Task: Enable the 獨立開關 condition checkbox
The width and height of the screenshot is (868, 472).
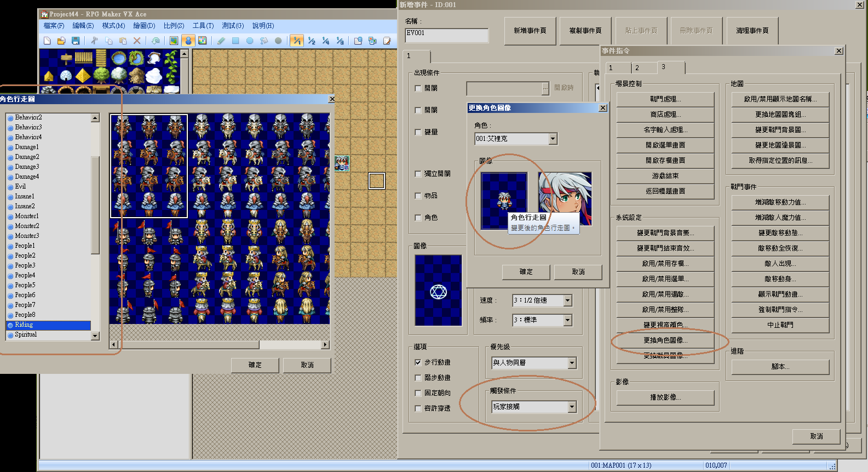Action: tap(418, 174)
